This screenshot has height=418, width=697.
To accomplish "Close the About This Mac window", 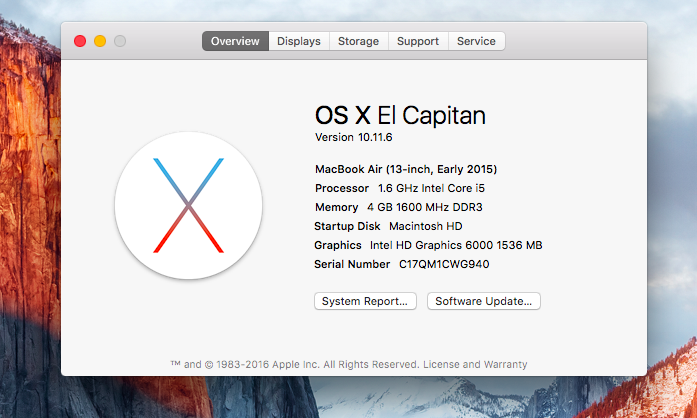I will (80, 41).
